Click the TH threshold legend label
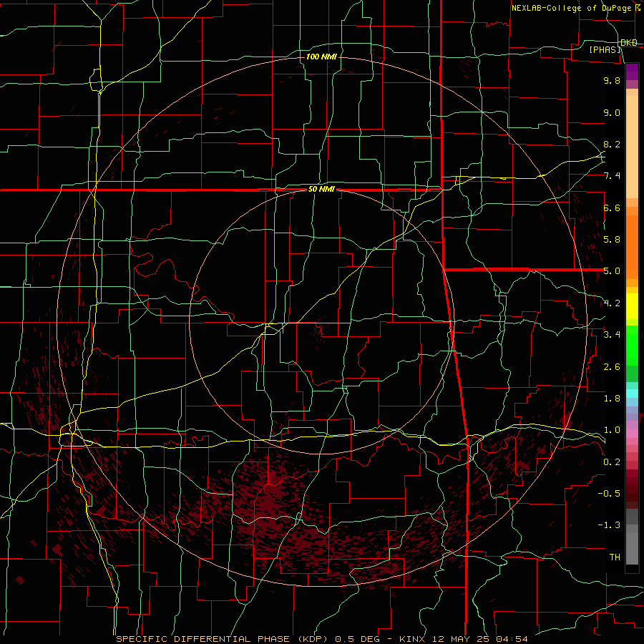 point(615,557)
